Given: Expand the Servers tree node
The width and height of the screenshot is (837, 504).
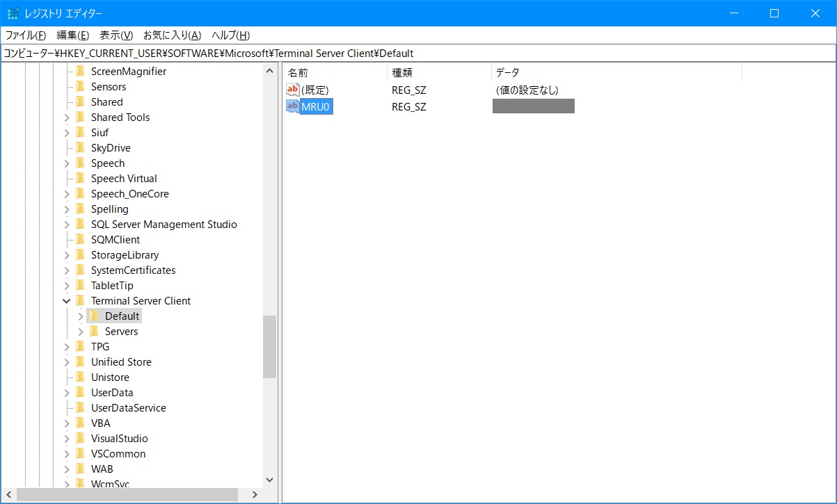Looking at the screenshot, I should pos(80,331).
